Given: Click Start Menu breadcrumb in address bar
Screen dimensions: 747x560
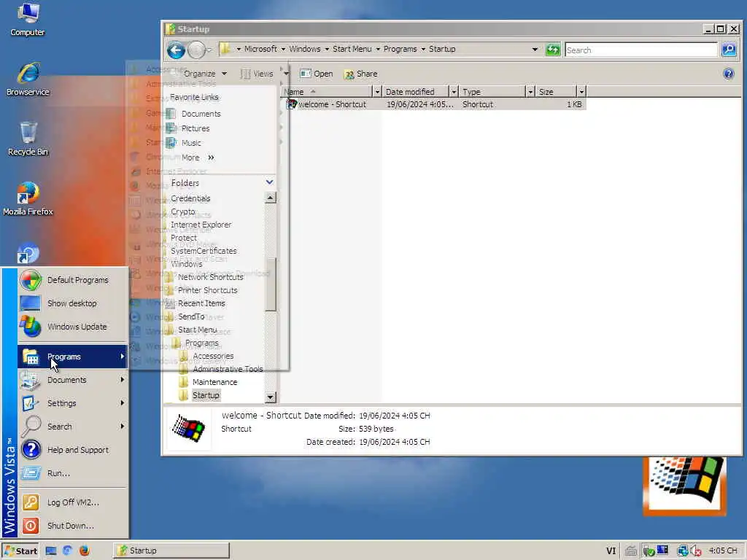Looking at the screenshot, I should 352,49.
